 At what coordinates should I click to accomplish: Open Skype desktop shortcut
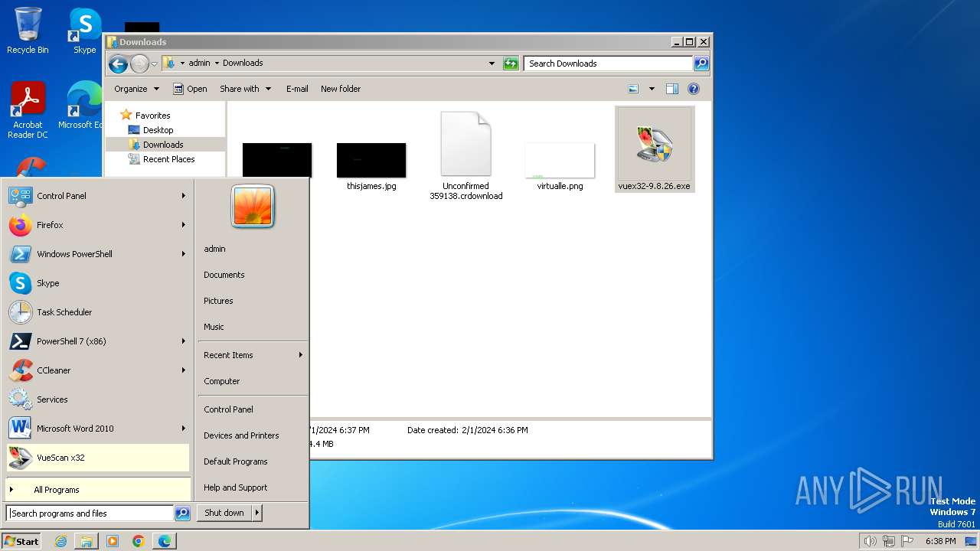(85, 31)
